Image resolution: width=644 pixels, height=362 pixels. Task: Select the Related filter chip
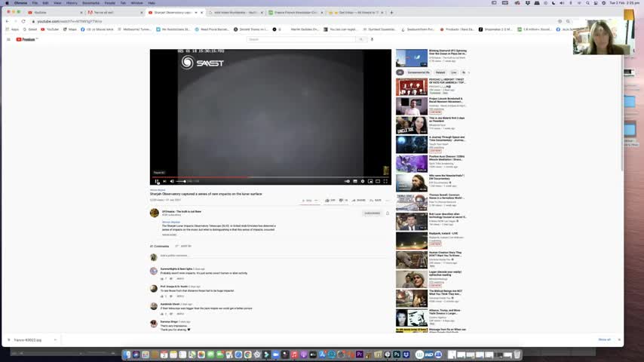440,72
